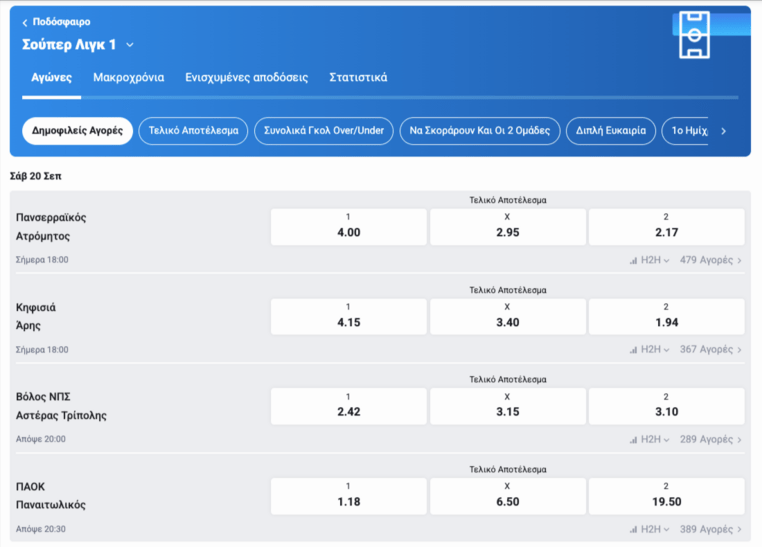Viewport: 762px width, 547px height.
Task: Expand the Σούπερ Λιγκ 1 league dropdown
Action: [130, 45]
